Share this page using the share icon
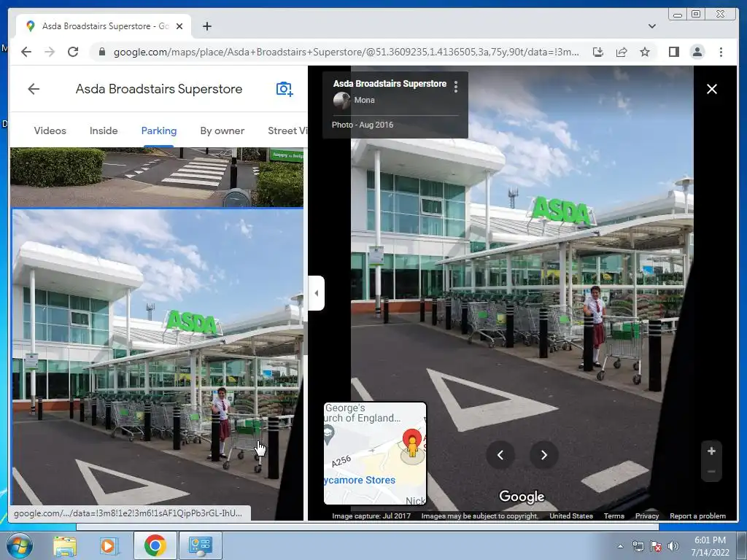747x560 pixels. coord(622,52)
